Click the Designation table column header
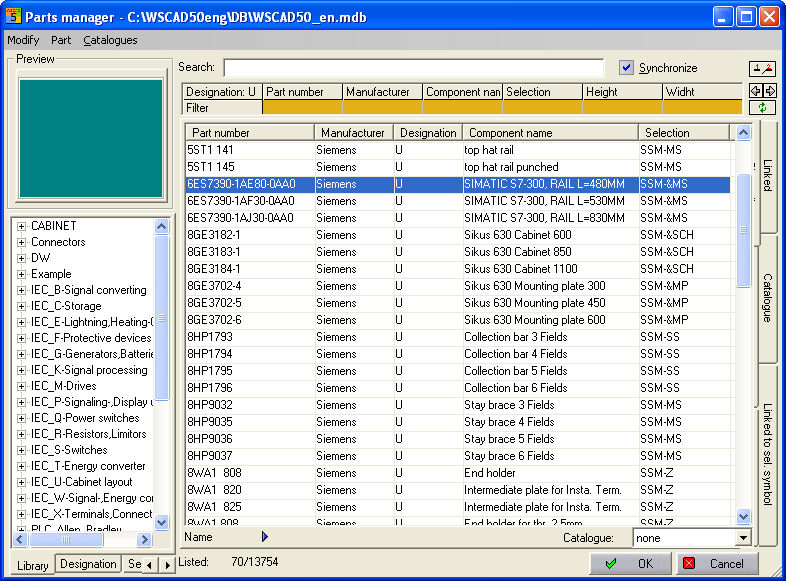Viewport: 786px width, 581px height. (x=428, y=133)
